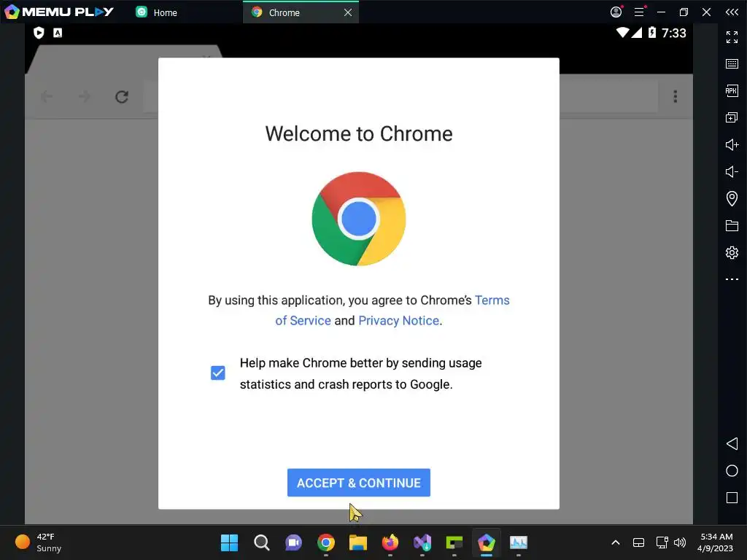Switch to the Home tab in MEmu

(158, 12)
